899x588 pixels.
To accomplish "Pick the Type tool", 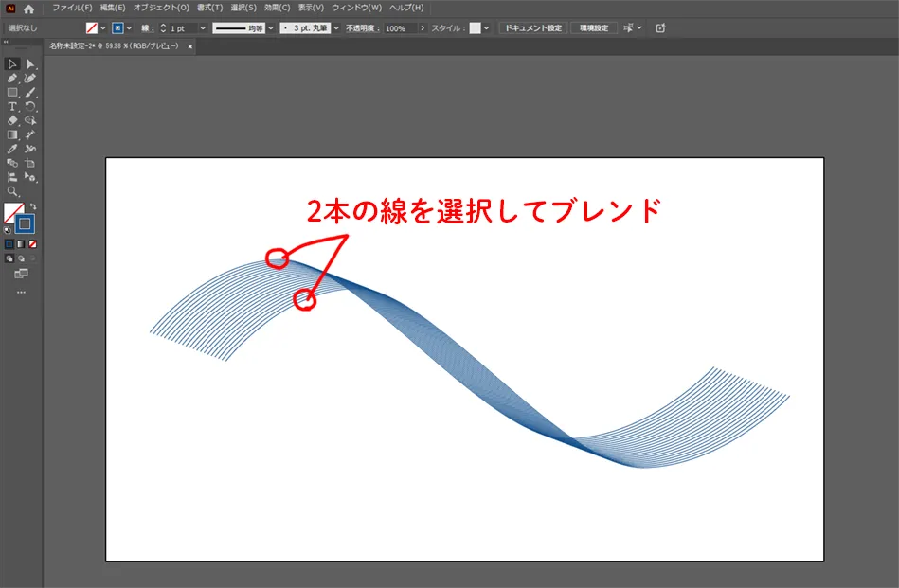I will (12, 106).
